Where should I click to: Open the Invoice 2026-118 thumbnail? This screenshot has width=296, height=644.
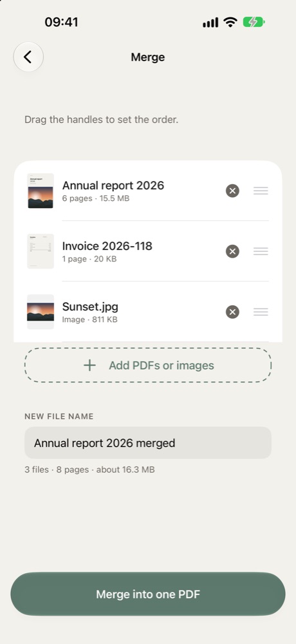pyautogui.click(x=41, y=251)
